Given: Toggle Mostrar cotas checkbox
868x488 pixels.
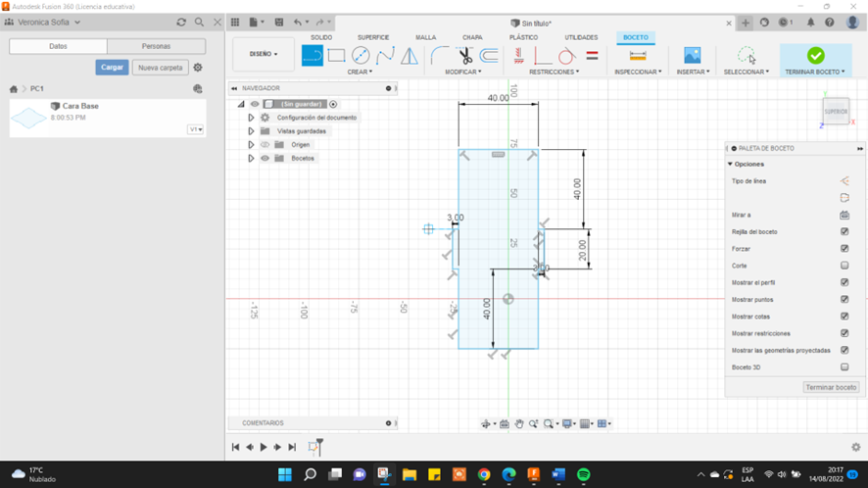Looking at the screenshot, I should tap(844, 317).
